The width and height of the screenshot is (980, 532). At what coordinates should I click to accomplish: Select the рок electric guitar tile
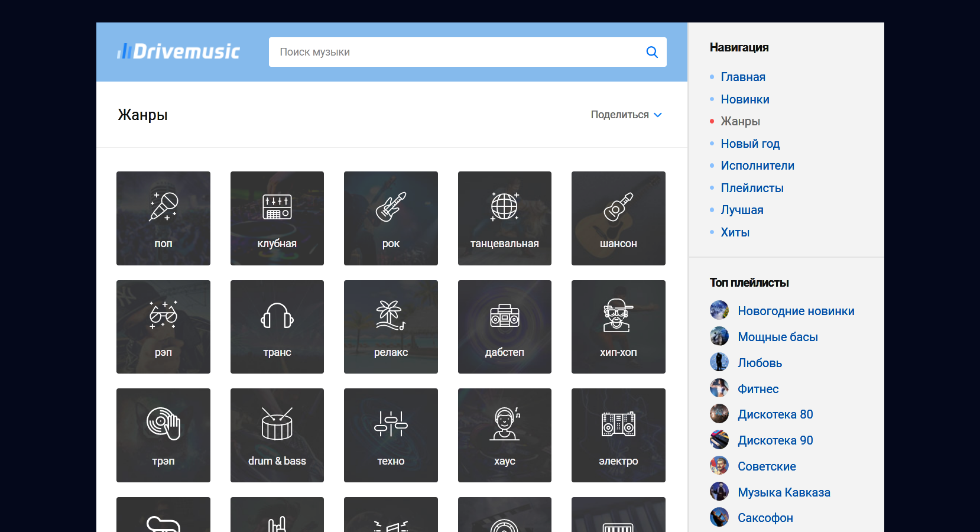(391, 218)
